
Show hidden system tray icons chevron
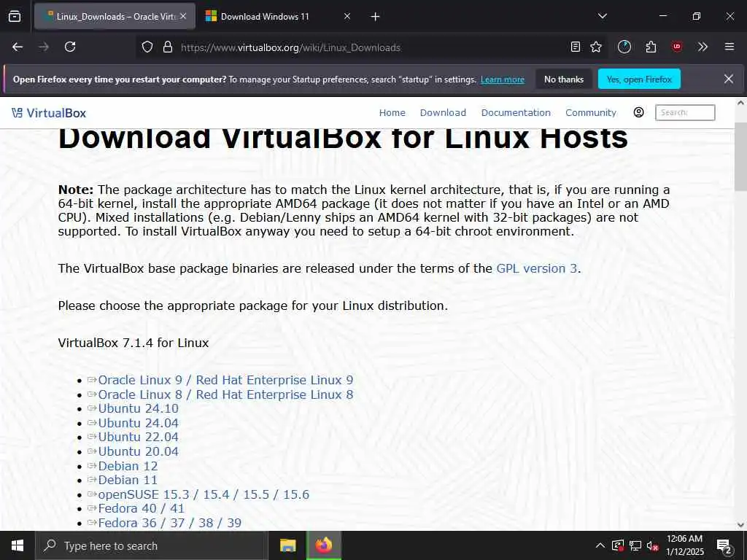click(600, 545)
